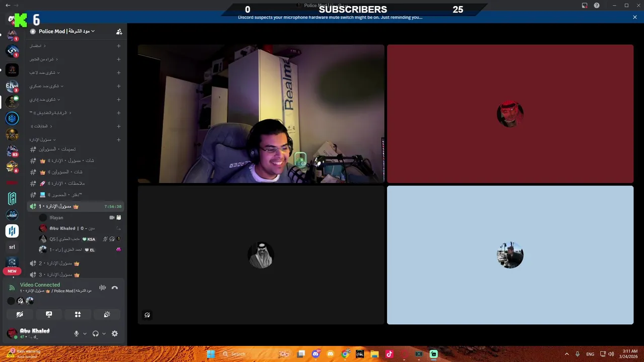Collapse the شكوى ضد إداري category

[x=45, y=100]
